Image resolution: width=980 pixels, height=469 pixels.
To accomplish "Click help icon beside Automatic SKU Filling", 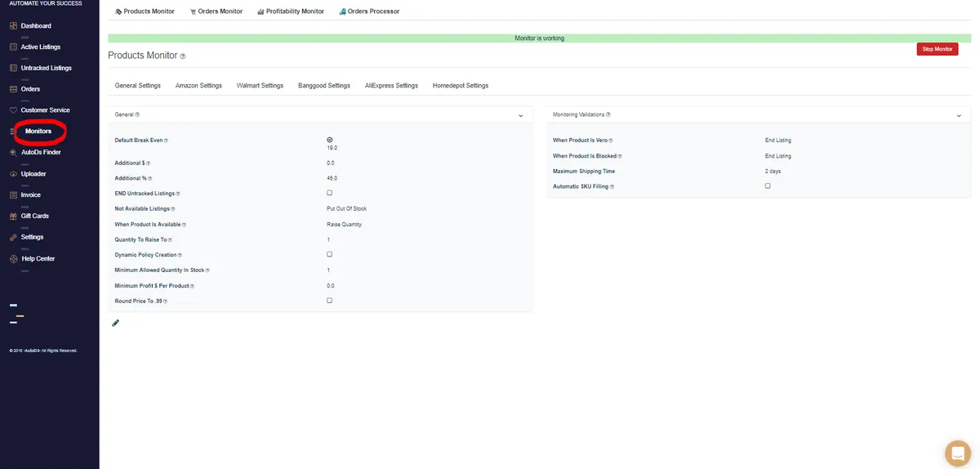I will (611, 187).
